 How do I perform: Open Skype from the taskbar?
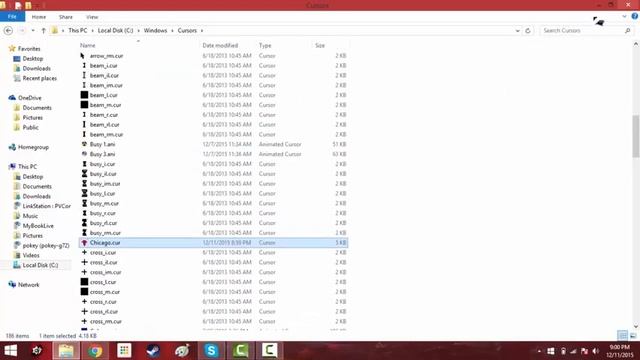211,351
